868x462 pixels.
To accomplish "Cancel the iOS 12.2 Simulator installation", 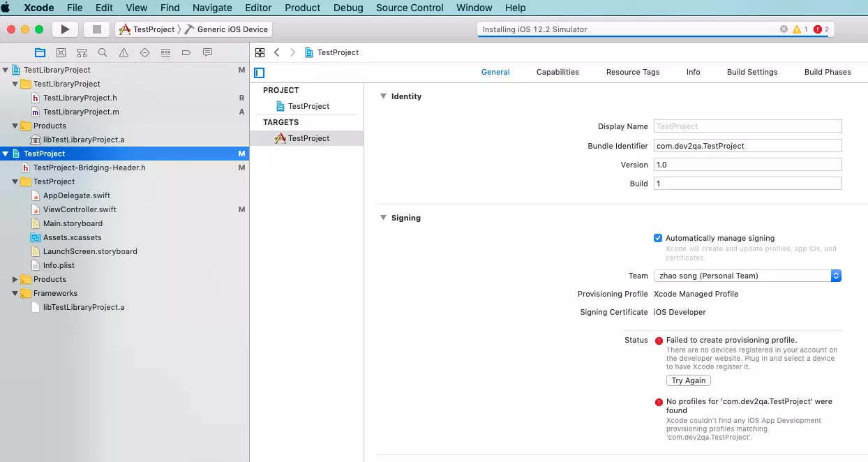I will pos(784,29).
